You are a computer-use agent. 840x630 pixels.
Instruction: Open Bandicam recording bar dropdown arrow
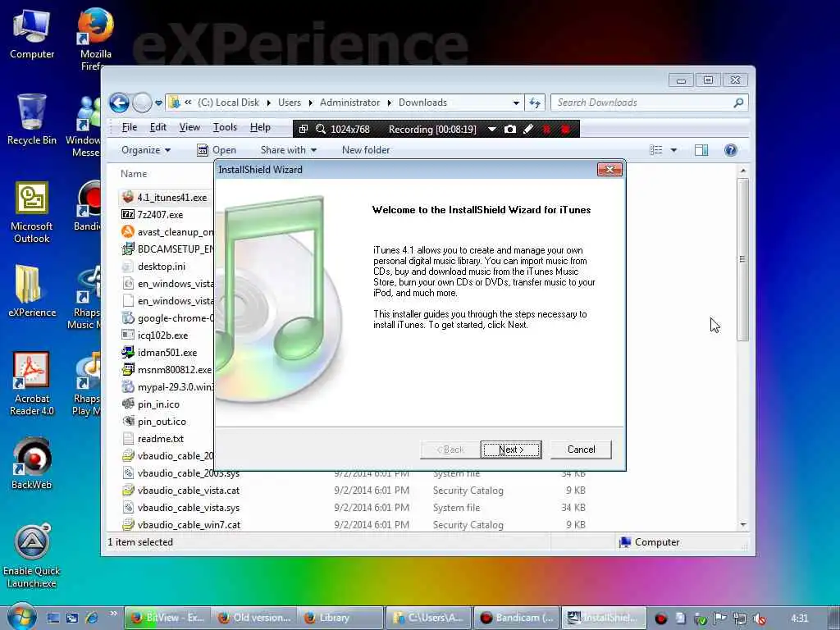click(492, 129)
